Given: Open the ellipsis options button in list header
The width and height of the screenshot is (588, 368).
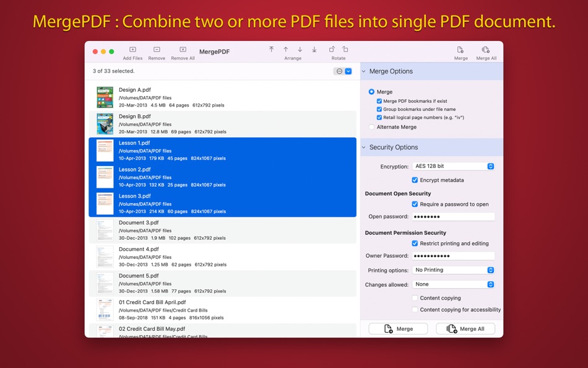Looking at the screenshot, I should 339,71.
